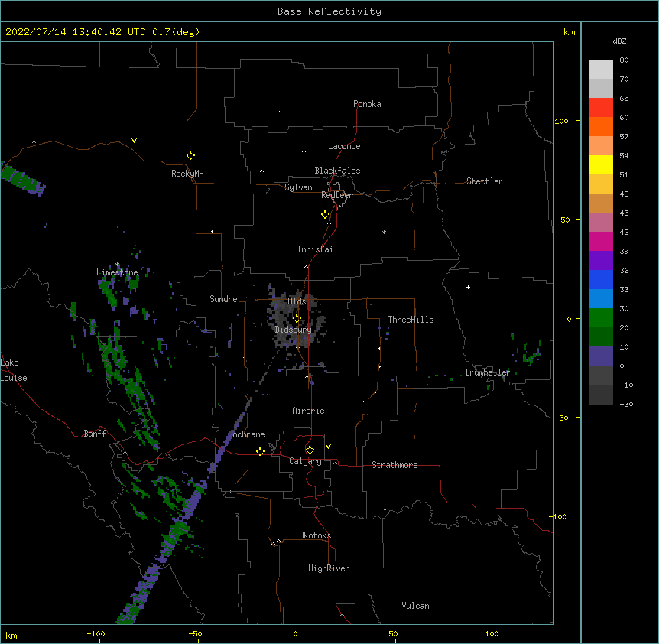Click the RedDeer label

tap(336, 195)
